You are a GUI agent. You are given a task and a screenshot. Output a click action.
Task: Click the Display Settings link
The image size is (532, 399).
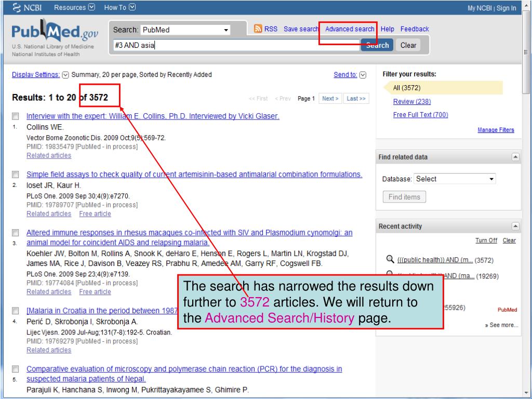click(x=36, y=75)
